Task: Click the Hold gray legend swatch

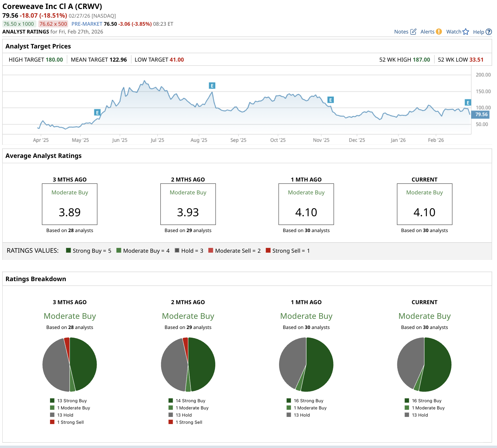Action: click(x=177, y=251)
